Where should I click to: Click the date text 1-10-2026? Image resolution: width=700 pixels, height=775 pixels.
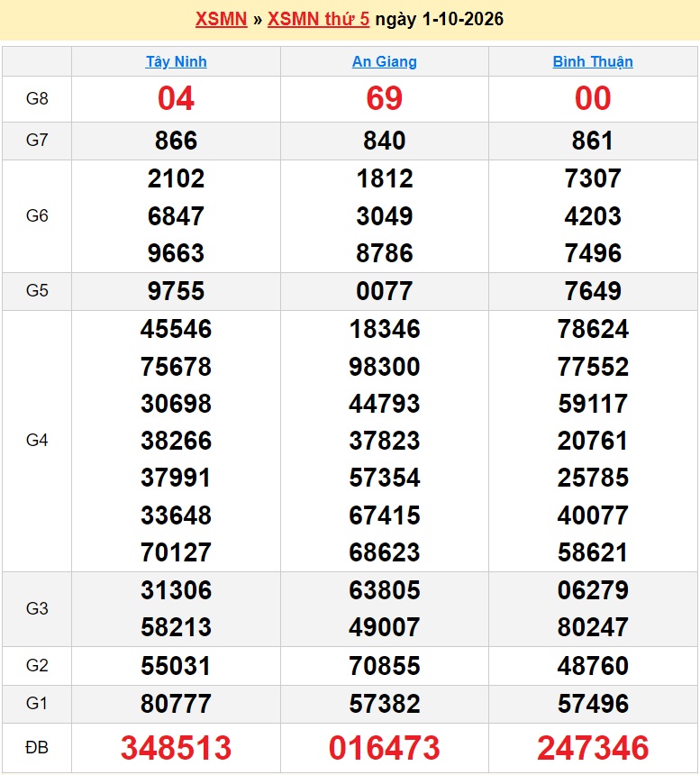point(463,19)
